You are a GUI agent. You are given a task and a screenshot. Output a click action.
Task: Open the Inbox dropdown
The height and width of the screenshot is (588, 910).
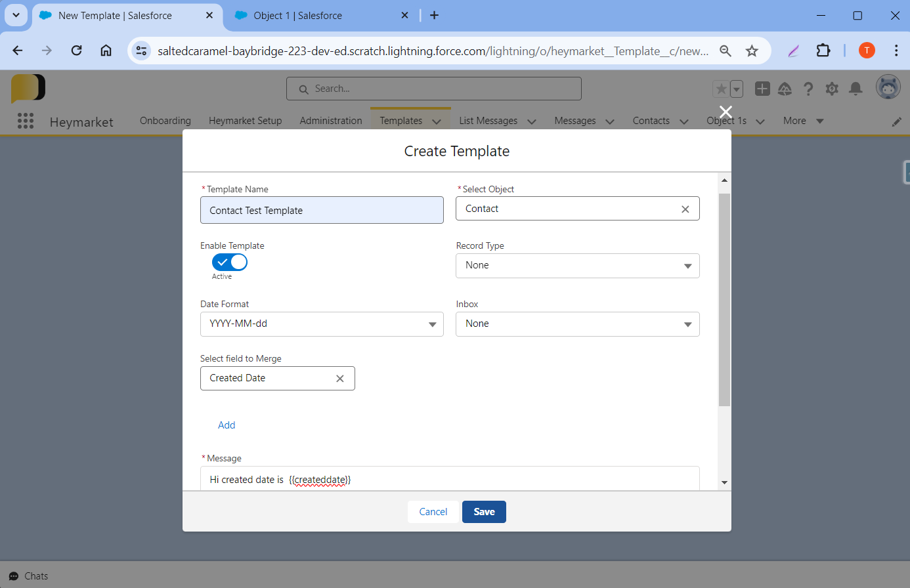[578, 324]
